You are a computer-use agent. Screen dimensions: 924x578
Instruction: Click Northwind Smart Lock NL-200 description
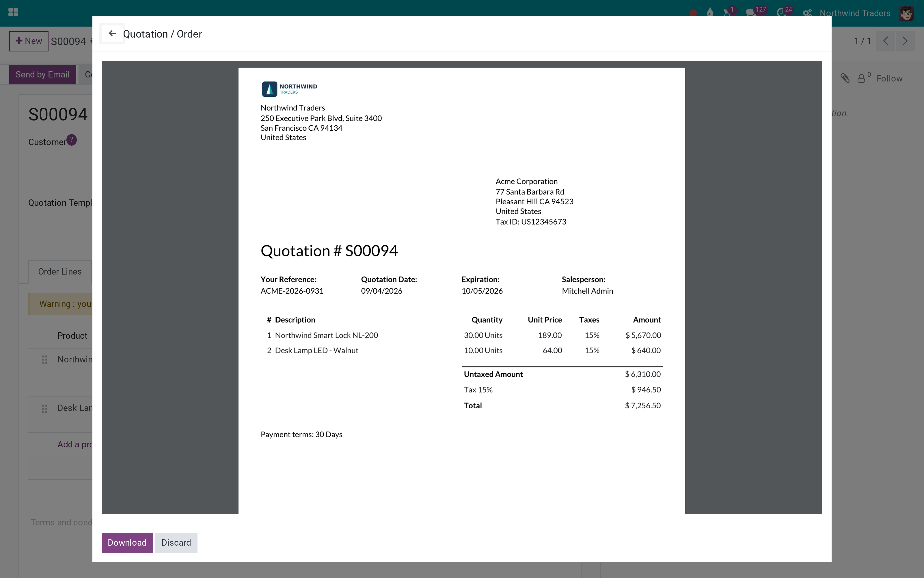point(327,335)
